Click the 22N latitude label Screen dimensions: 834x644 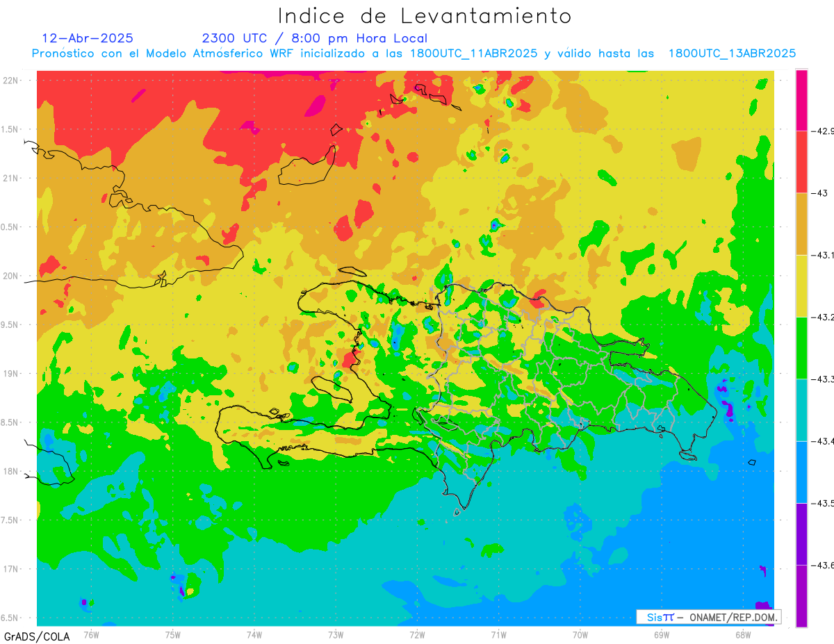coord(10,80)
